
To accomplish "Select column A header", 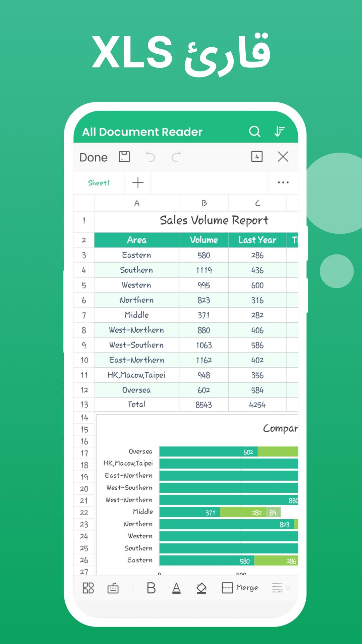I will point(137,203).
